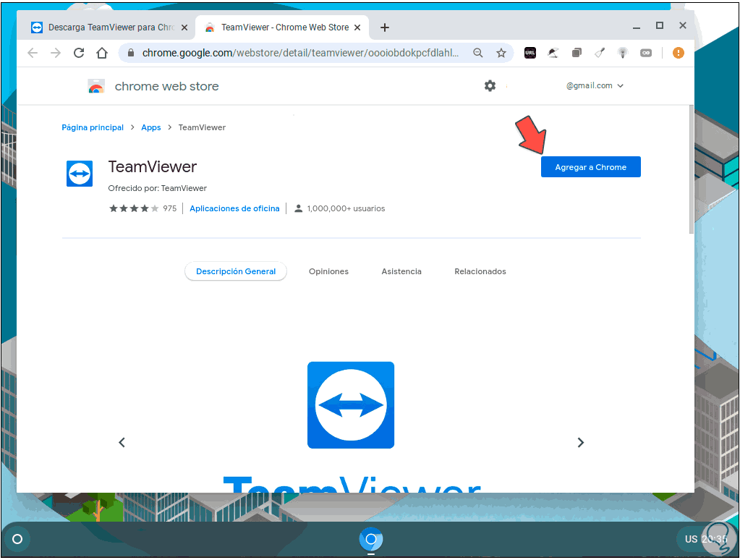Open the zoom magnifier in address bar
This screenshot has height=560, width=740.
478,53
